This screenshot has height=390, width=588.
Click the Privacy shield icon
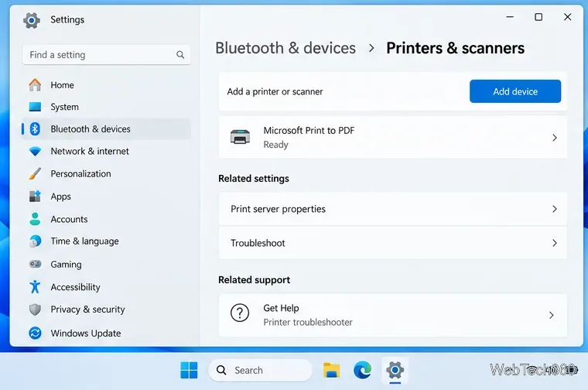pyautogui.click(x=35, y=310)
